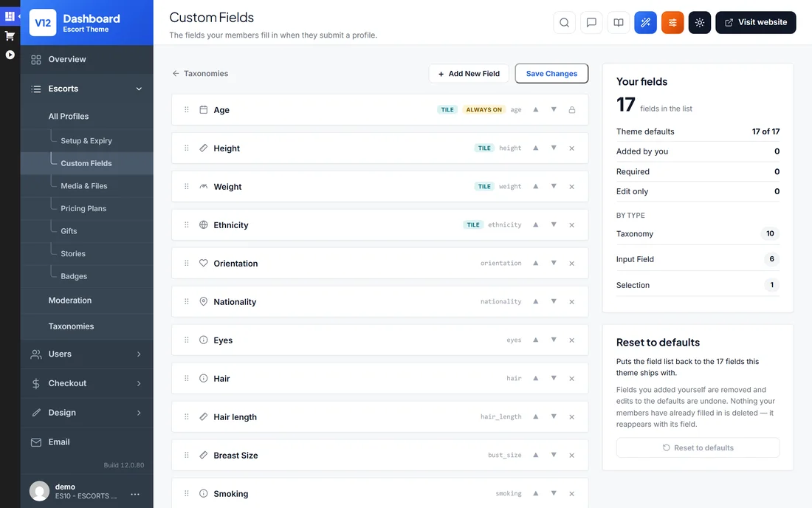Click the heart icon on Orientation row

click(x=204, y=263)
